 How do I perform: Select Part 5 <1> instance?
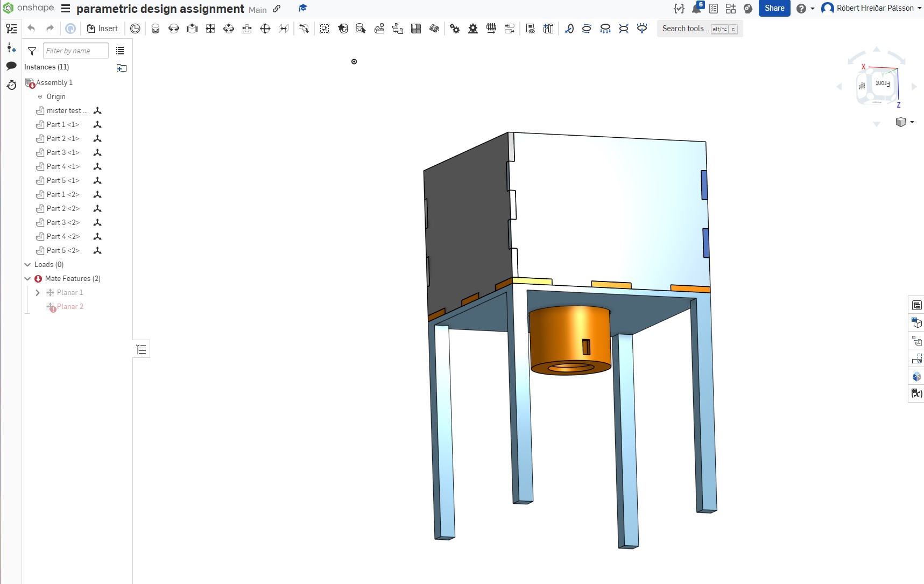tap(63, 180)
